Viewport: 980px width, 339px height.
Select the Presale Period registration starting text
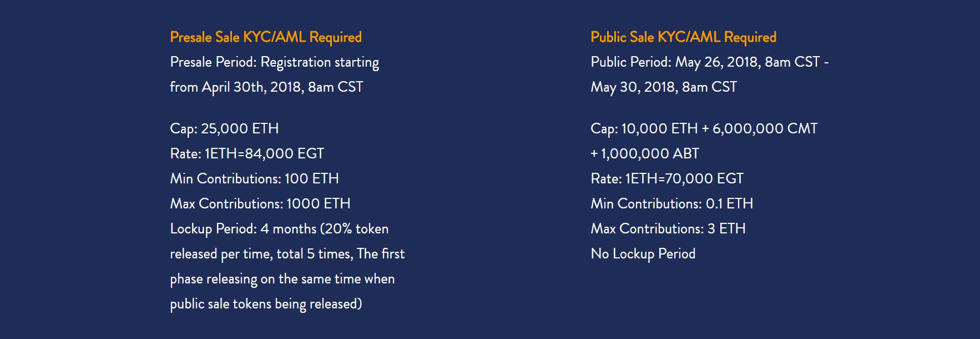[275, 62]
